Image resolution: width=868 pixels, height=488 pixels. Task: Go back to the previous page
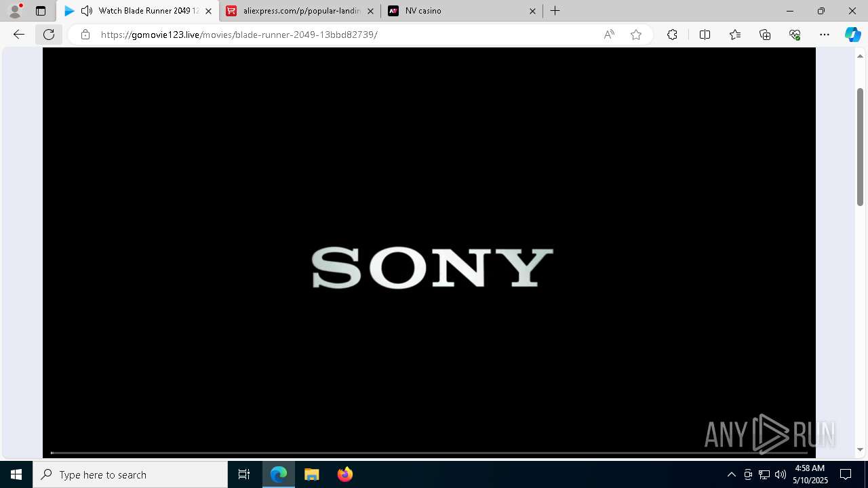[x=19, y=35]
